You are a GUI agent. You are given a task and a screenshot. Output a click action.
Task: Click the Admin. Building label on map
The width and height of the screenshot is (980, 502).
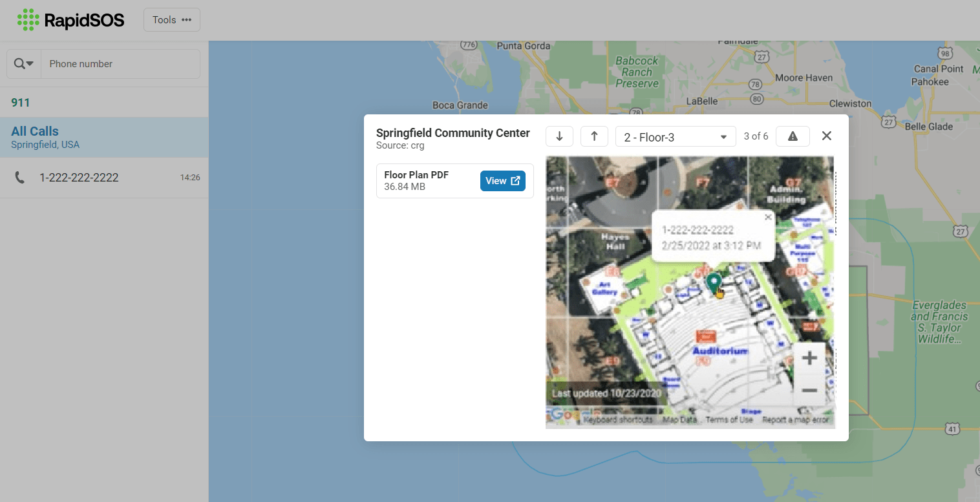pyautogui.click(x=785, y=194)
